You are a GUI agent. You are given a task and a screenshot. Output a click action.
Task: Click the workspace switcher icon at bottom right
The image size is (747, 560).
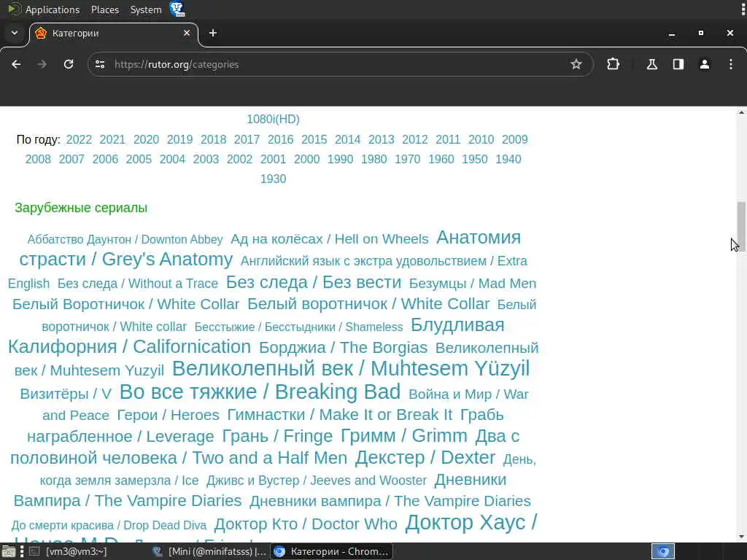(663, 551)
